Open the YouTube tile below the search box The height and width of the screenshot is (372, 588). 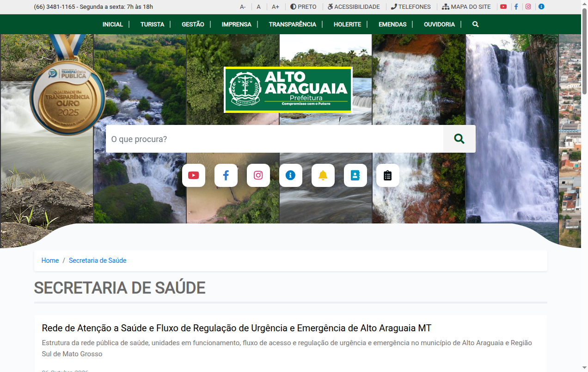pyautogui.click(x=194, y=175)
